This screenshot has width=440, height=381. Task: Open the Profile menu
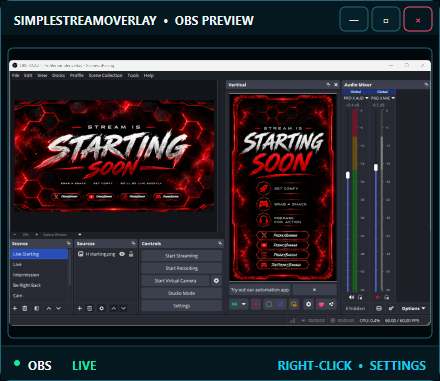click(x=77, y=75)
